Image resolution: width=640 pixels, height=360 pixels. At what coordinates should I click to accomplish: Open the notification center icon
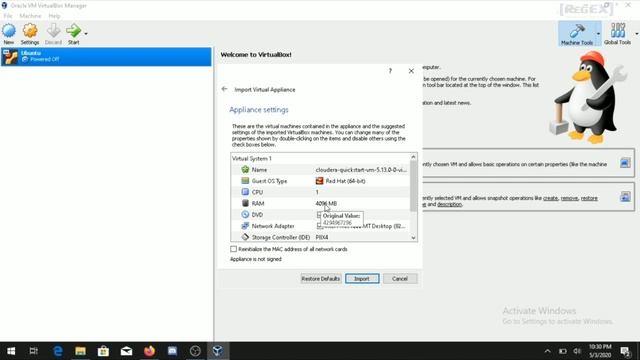click(x=625, y=351)
